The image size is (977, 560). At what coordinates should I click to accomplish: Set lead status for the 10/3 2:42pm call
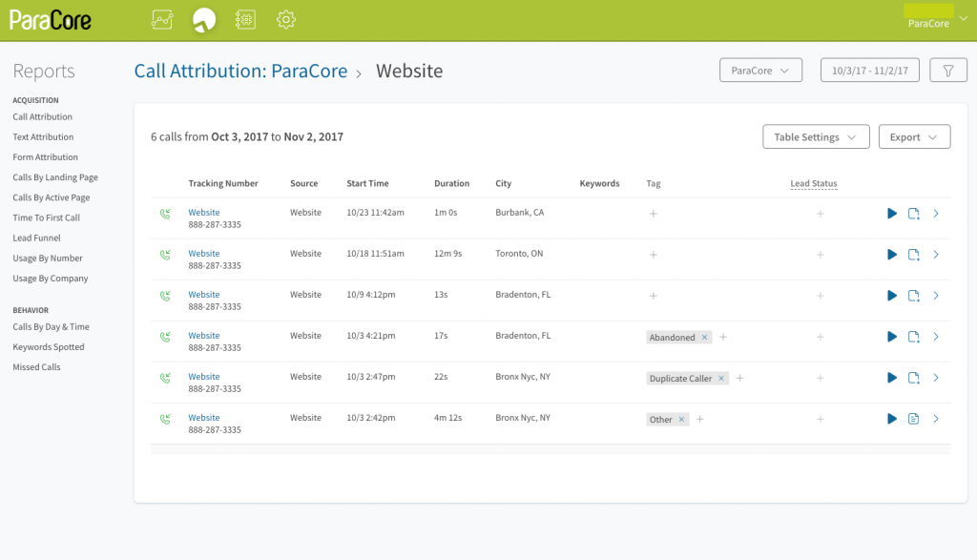point(820,419)
